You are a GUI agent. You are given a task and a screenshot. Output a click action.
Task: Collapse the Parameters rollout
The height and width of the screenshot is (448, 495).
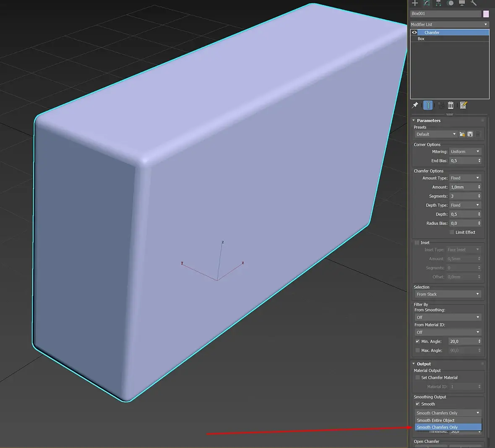click(428, 121)
